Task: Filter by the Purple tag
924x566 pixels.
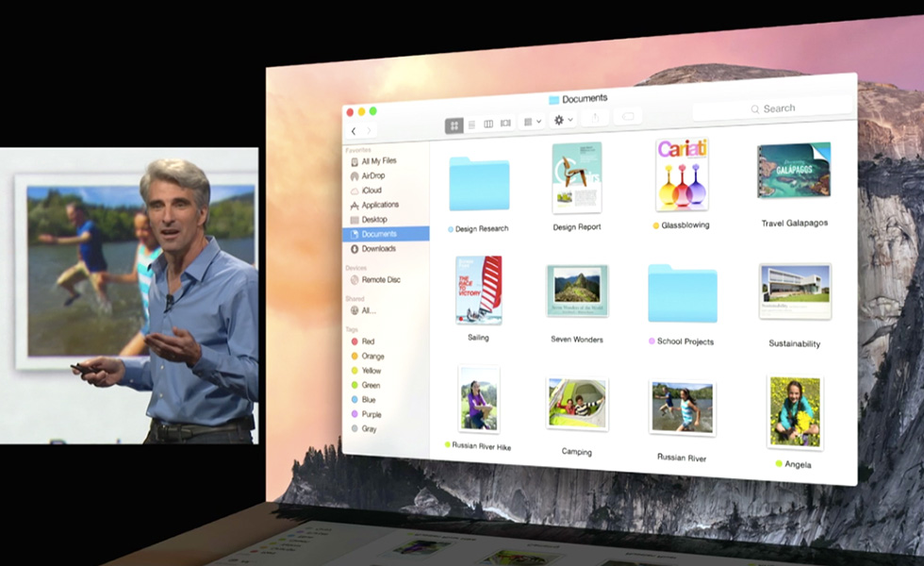Action: (x=371, y=414)
